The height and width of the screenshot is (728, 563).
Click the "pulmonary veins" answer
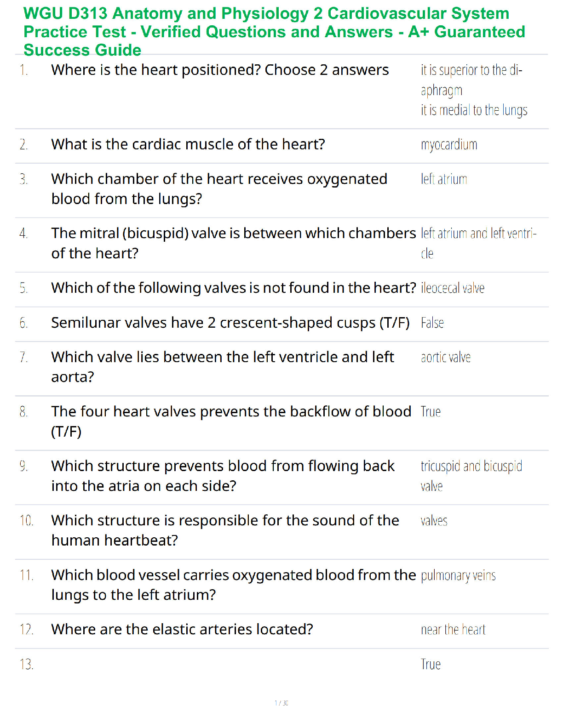[458, 576]
